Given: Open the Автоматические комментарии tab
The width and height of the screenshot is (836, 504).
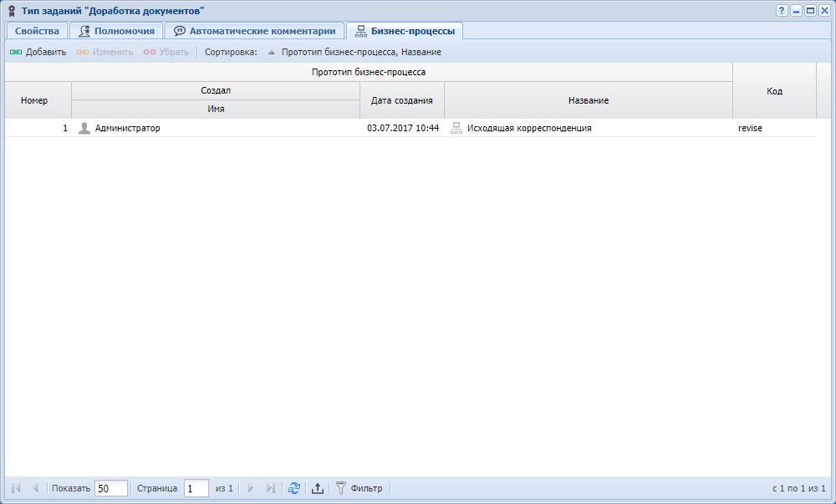Looking at the screenshot, I should 255,31.
